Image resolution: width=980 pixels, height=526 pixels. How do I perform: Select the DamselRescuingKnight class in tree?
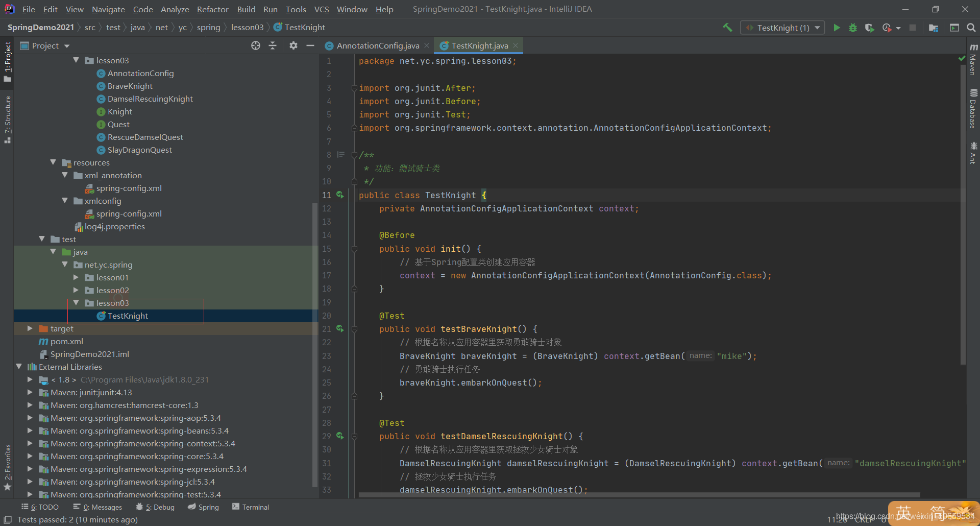(x=150, y=99)
